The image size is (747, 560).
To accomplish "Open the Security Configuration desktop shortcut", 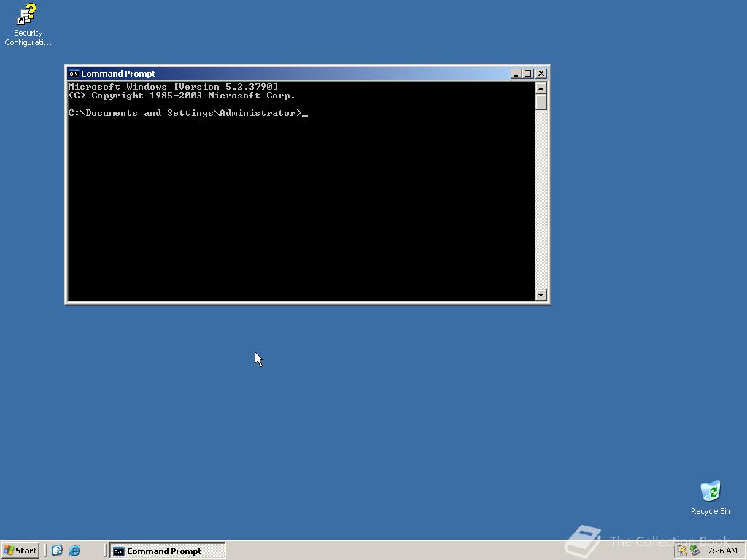I will 28,25.
